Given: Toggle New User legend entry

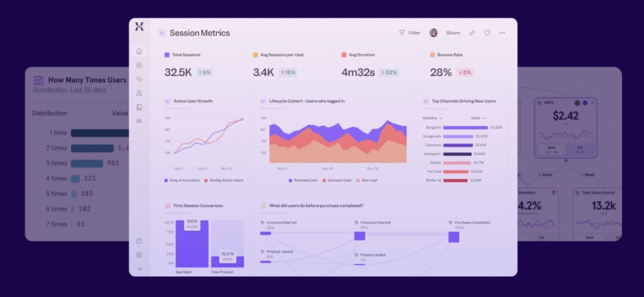Looking at the screenshot, I should (x=367, y=180).
